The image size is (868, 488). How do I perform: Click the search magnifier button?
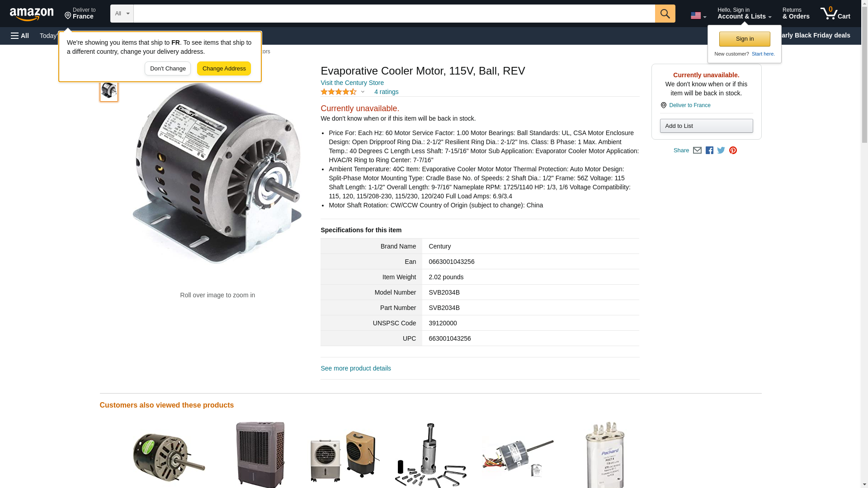click(x=665, y=14)
